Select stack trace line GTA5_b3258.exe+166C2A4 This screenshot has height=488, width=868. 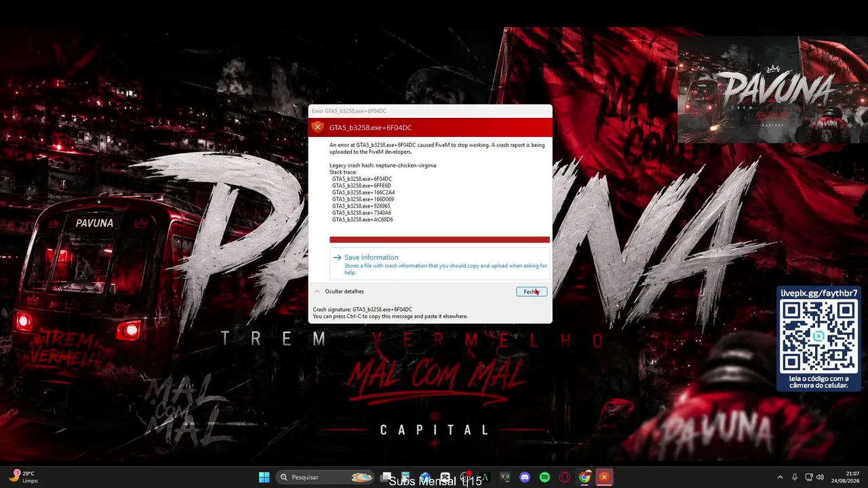tap(363, 192)
